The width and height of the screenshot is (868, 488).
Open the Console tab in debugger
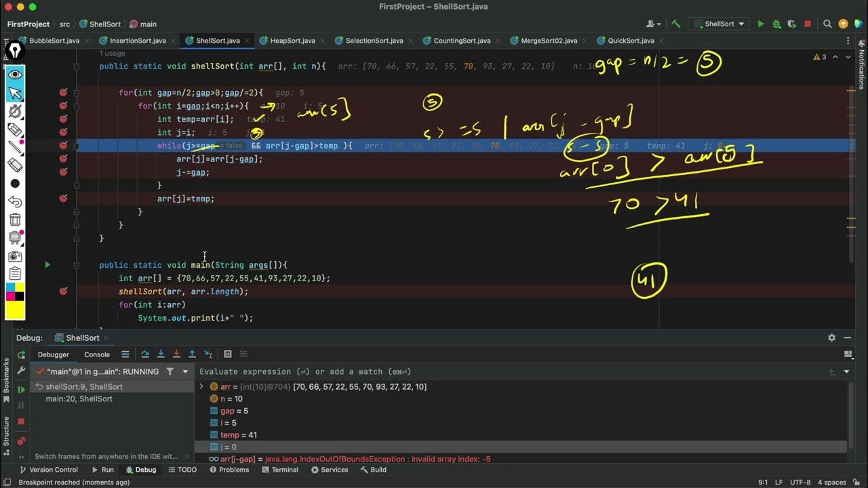point(97,354)
